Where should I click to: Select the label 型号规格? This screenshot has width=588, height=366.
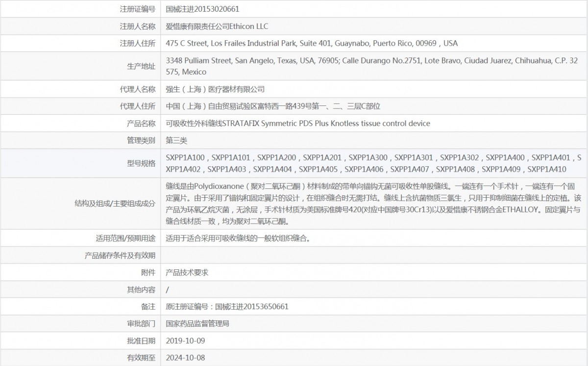(x=141, y=163)
